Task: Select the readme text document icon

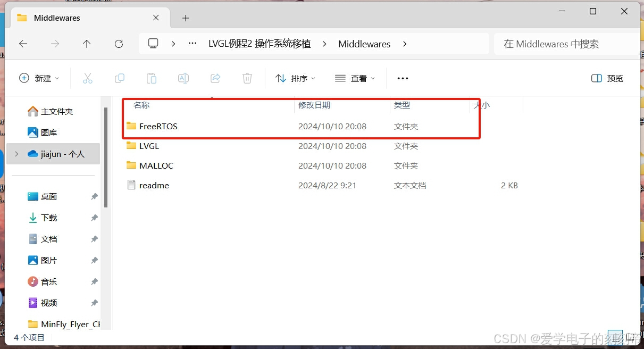Action: [x=131, y=185]
